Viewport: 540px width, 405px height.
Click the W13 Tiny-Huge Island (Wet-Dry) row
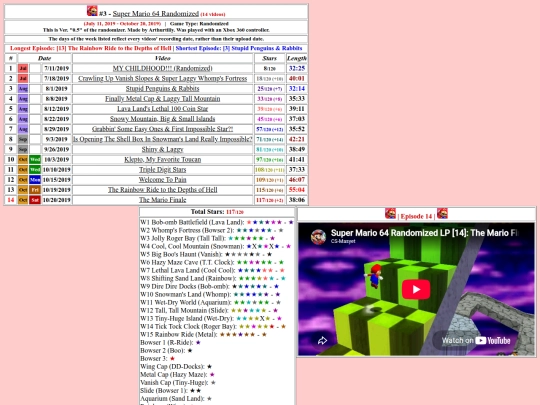tap(211, 318)
